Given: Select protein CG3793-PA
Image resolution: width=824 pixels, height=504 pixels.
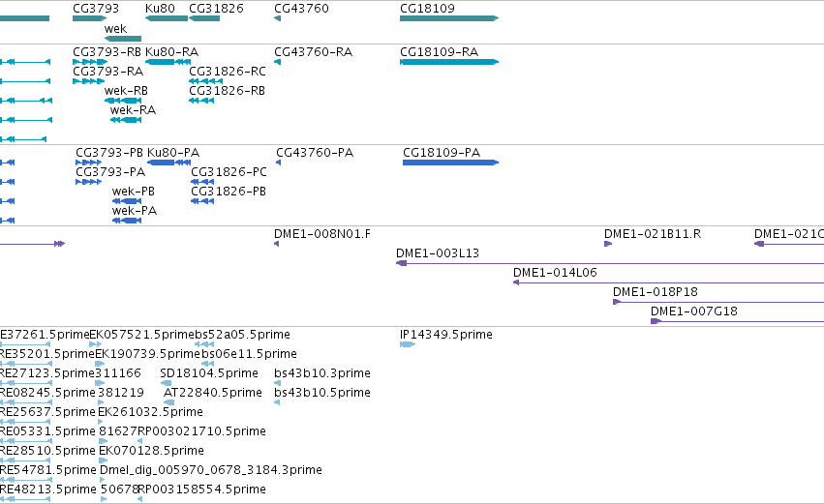Looking at the screenshot, I should tap(110, 172).
